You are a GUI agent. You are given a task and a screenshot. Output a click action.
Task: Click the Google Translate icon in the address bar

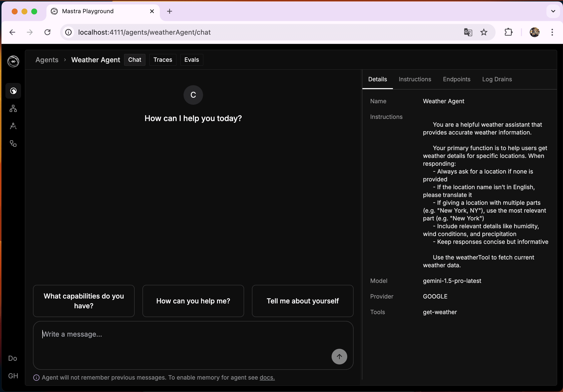[x=468, y=32]
